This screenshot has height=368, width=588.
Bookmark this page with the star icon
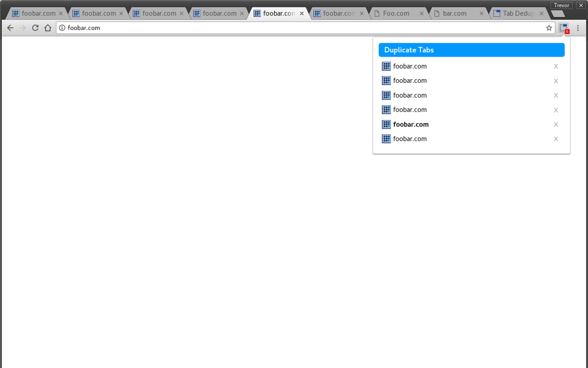coord(549,28)
